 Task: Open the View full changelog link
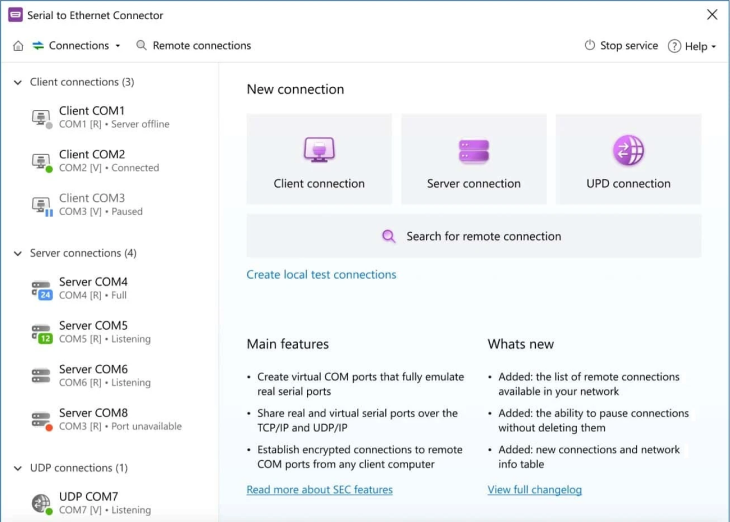coord(534,490)
